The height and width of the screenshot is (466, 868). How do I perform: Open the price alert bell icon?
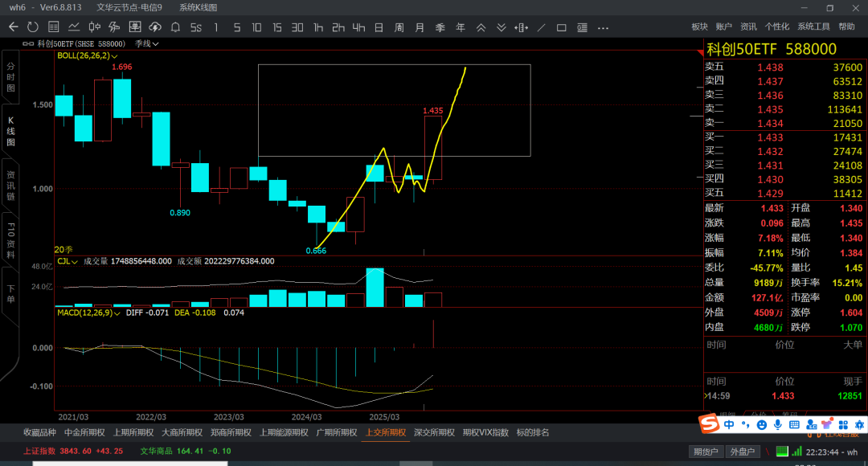click(175, 27)
